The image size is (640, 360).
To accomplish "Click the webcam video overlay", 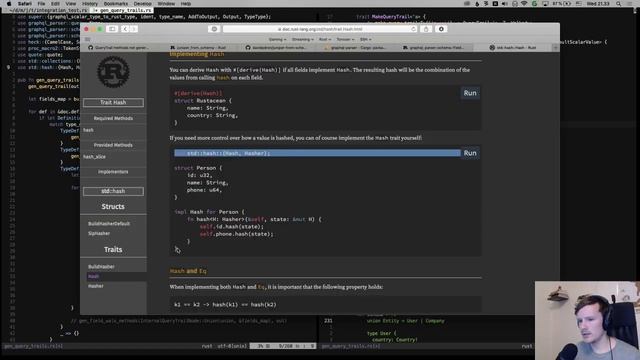I will point(587,320).
